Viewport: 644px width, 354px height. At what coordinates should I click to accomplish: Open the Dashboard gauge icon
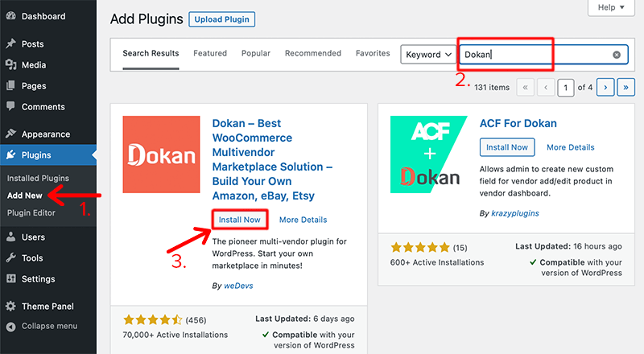10,16
